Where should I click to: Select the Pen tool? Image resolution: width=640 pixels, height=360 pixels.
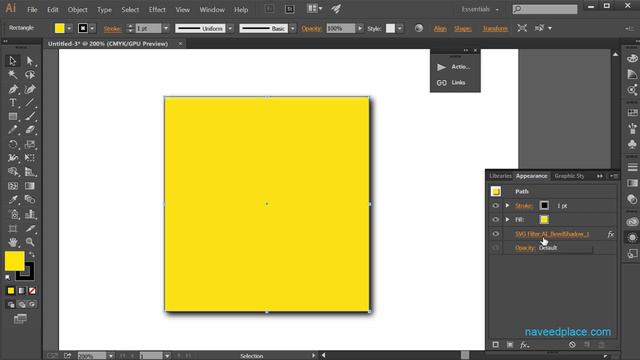[13, 89]
